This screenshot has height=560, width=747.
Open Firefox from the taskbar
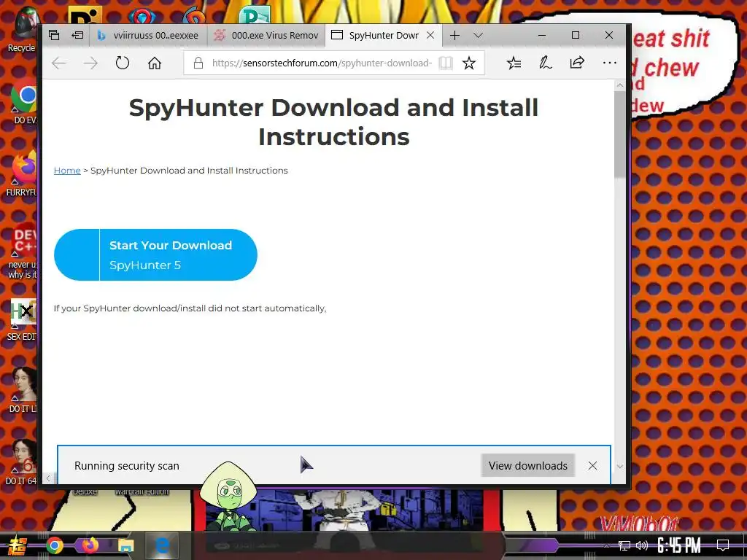[90, 545]
